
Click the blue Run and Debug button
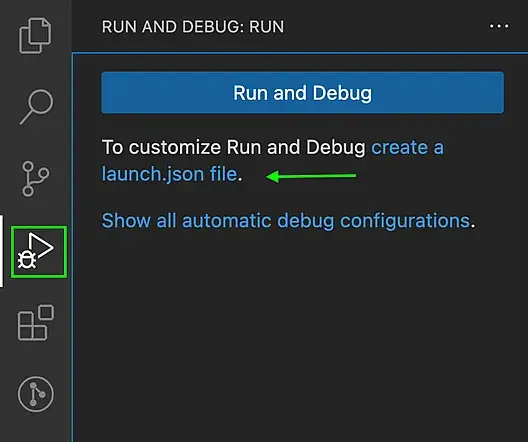[303, 93]
